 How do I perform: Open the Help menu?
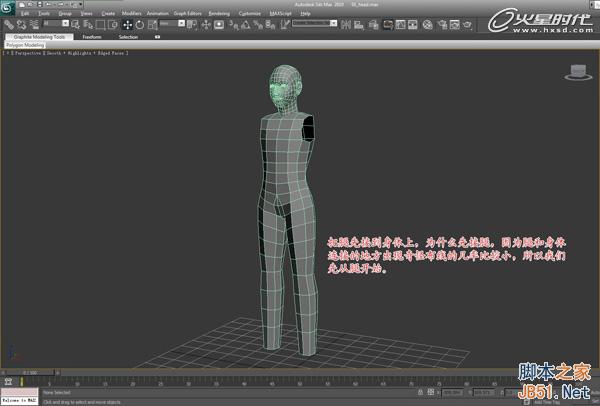[305, 13]
